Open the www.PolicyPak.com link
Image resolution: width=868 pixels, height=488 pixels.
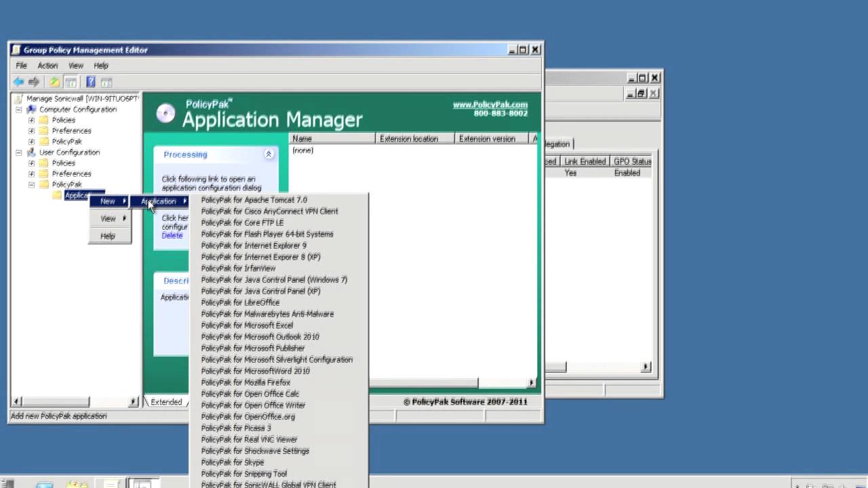490,104
